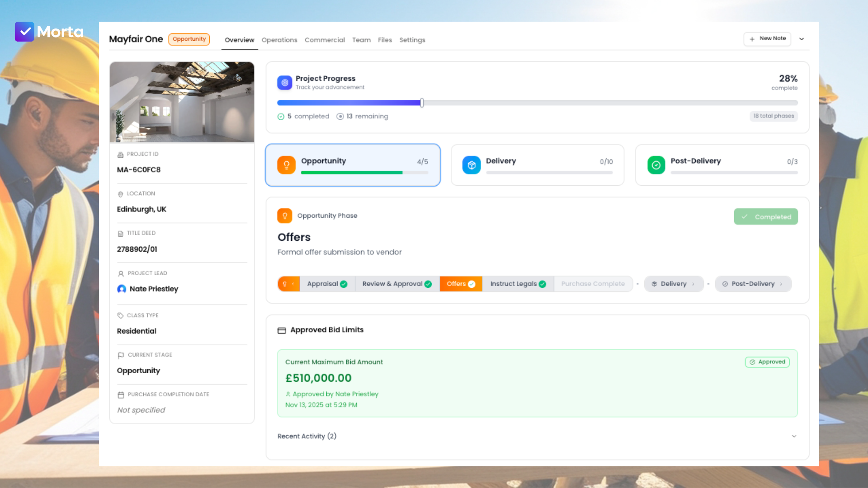
Task: Click the 28% complete figure
Action: 788,79
